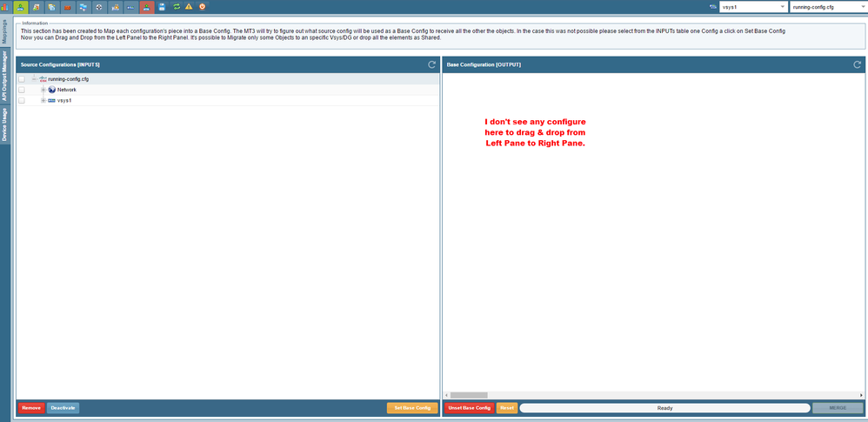The image size is (868, 422).
Task: Click the Unset Base Config button
Action: tap(470, 408)
